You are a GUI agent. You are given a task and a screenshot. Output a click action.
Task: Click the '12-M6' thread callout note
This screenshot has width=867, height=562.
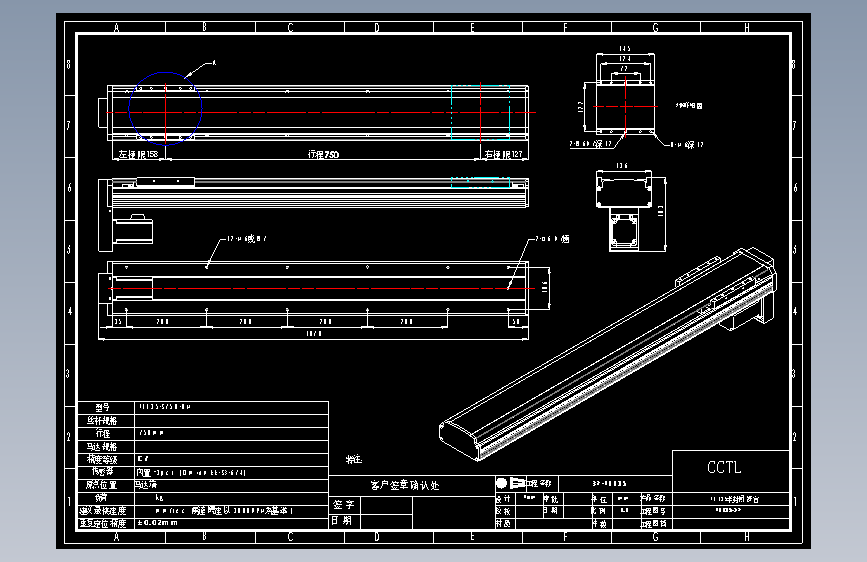246,239
